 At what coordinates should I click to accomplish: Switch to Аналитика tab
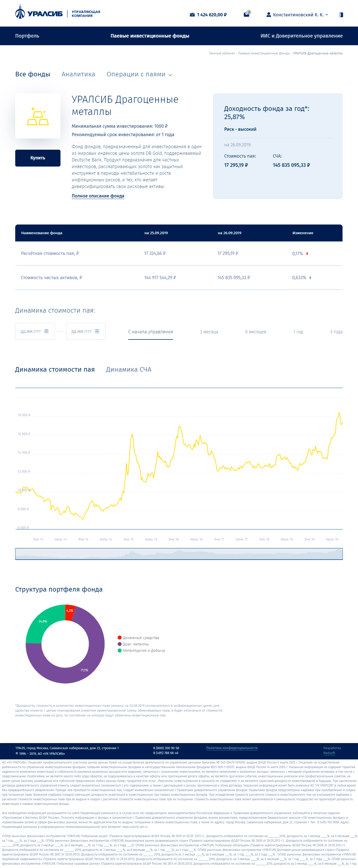point(78,74)
